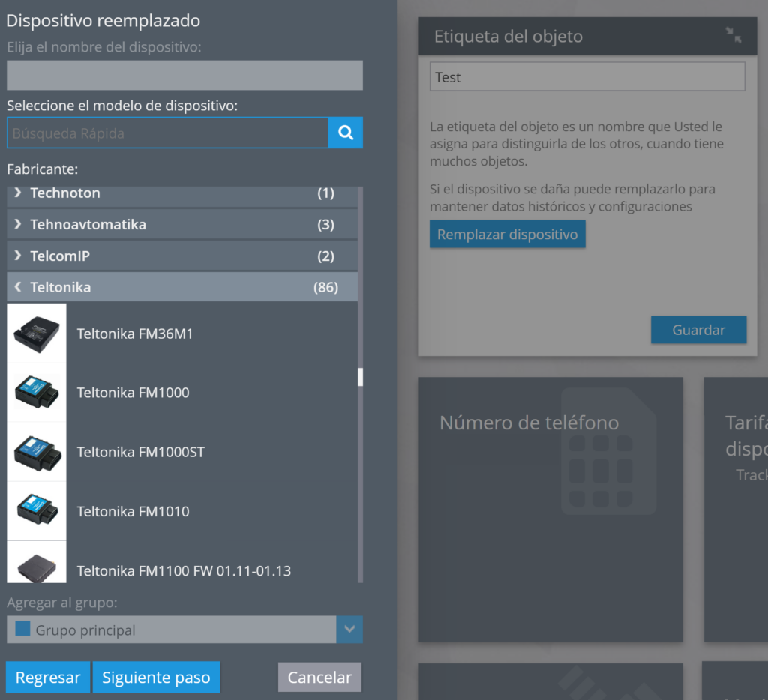Select the Teltonika FM1010 device thumbnail
This screenshot has height=700, width=768.
pos(37,511)
